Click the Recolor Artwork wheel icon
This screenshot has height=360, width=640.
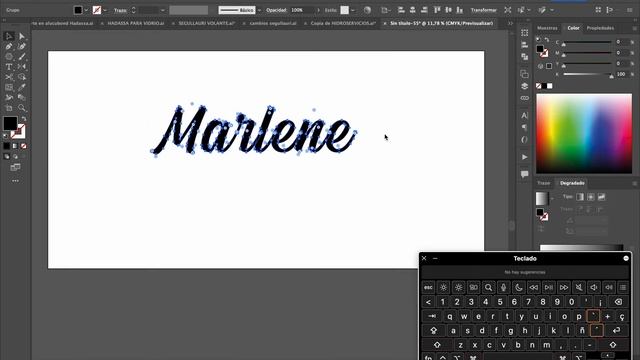pos(367,10)
